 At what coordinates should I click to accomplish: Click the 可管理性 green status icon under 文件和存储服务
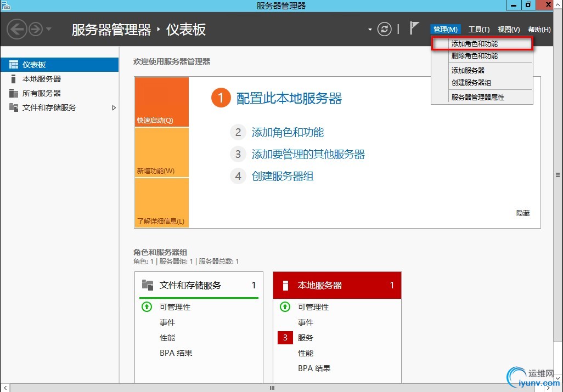click(147, 307)
